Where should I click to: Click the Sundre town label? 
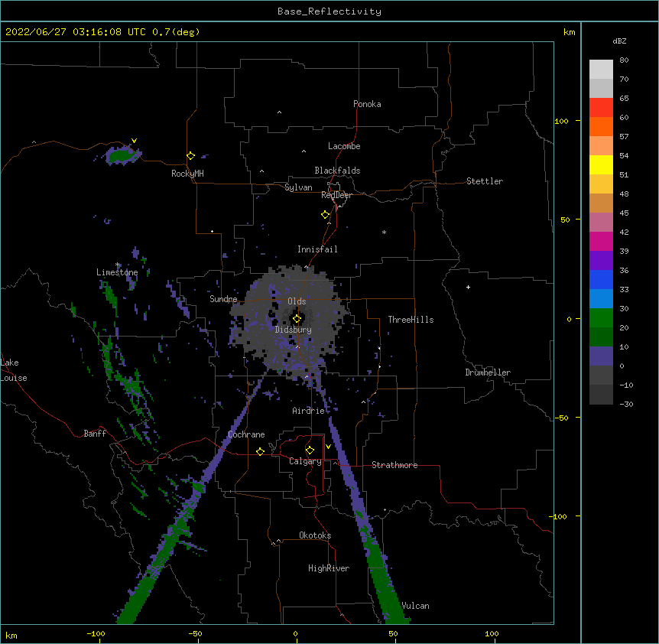point(223,299)
